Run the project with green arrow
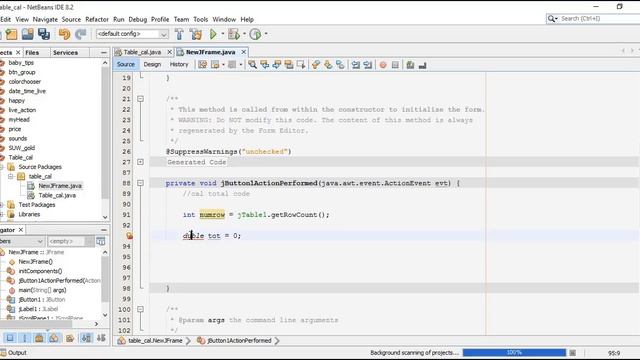The image size is (640, 360). pos(213,34)
